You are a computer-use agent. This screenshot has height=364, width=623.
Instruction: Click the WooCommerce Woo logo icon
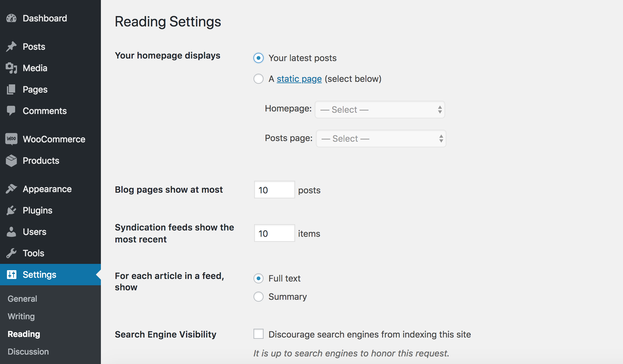point(11,139)
